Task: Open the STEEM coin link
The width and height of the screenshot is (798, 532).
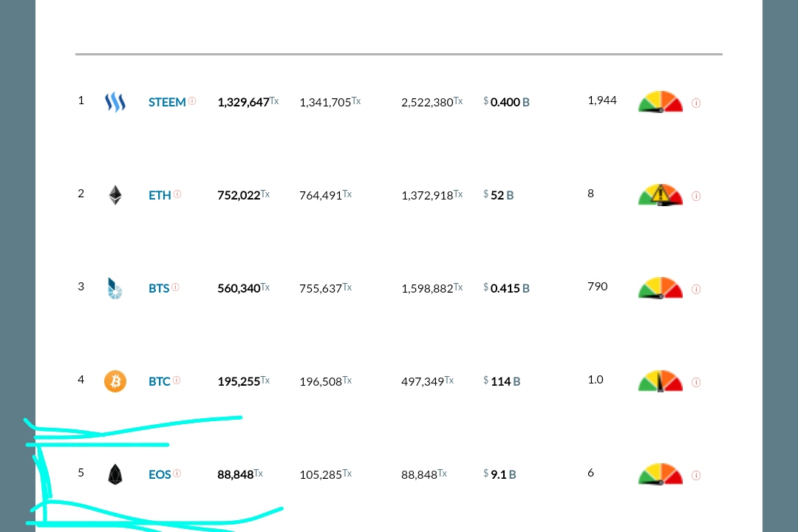Action: coord(167,102)
